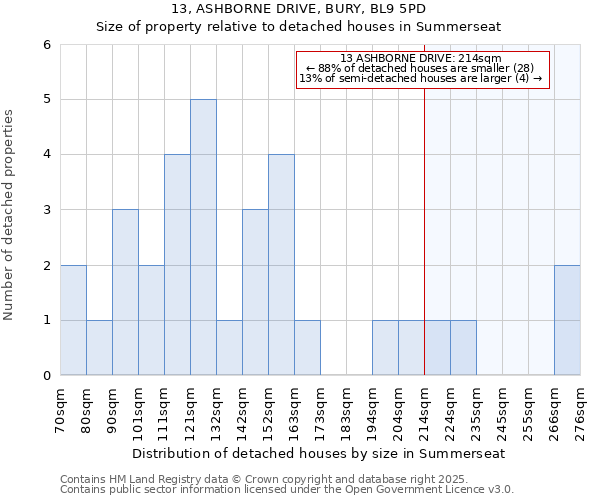Select the 204–214sqm bar with count 1

point(411,347)
